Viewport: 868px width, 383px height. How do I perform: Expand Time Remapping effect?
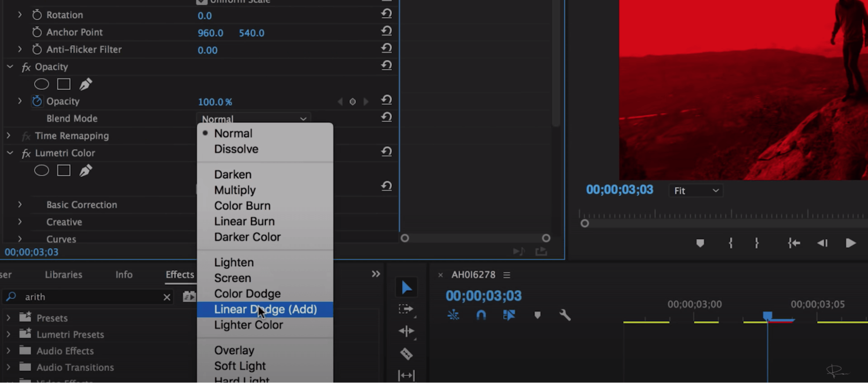[x=8, y=136]
